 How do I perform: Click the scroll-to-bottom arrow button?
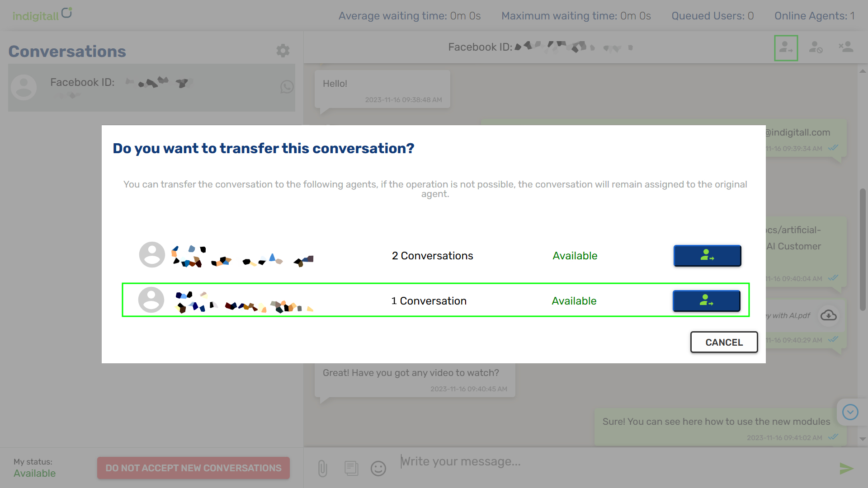tap(851, 412)
